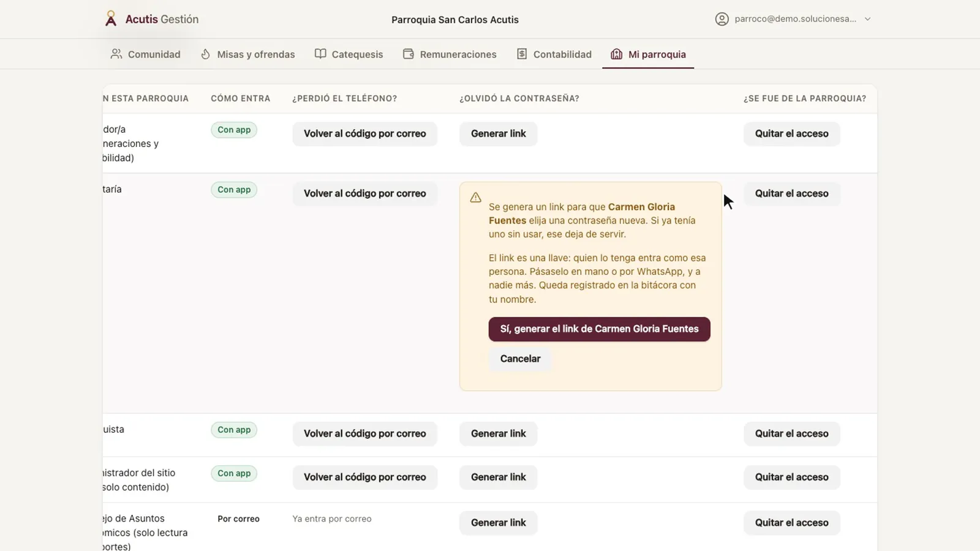Click the warning triangle icon in the confirmation box
Viewport: 980px width, 551px height.
pos(475,198)
